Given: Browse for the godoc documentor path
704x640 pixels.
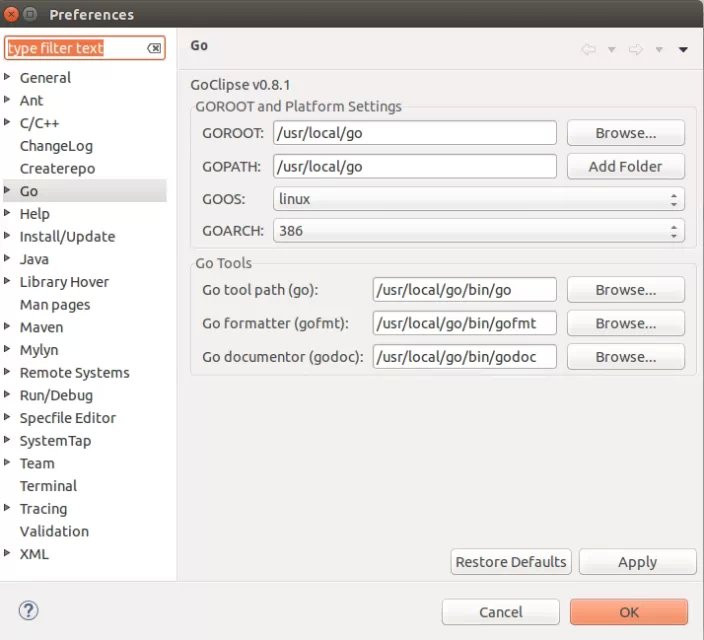Looking at the screenshot, I should pyautogui.click(x=625, y=357).
